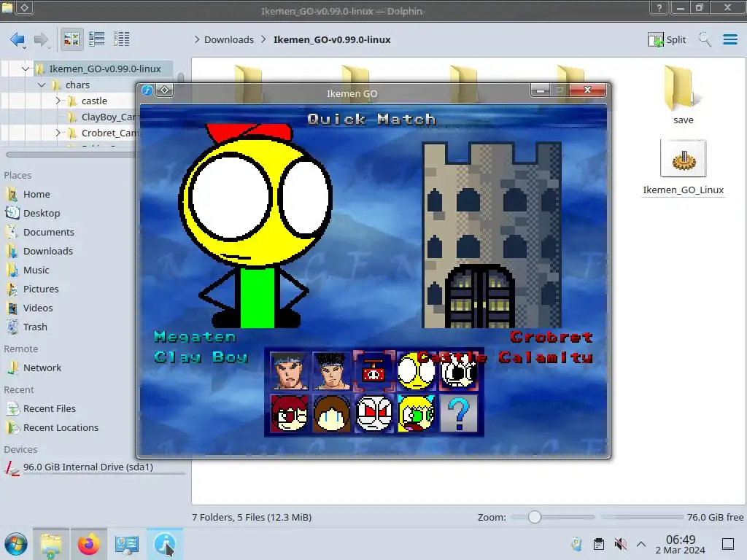747x560 pixels.
Task: Expand the castle folder in tree
Action: (58, 101)
